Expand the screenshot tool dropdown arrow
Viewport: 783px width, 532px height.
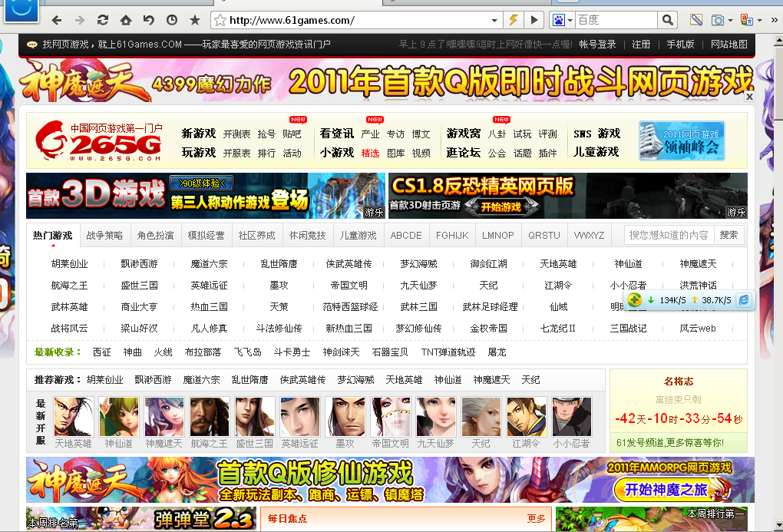(730, 21)
